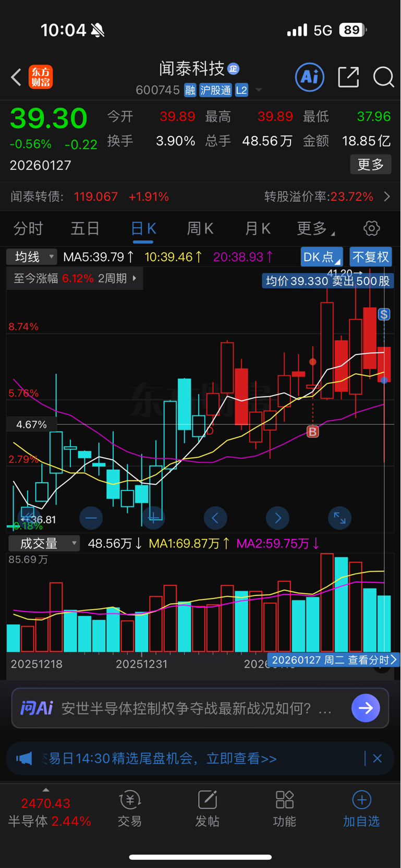Screen dimensions: 401x868
Task: Tap the 问Ai logo
Action: (x=37, y=708)
